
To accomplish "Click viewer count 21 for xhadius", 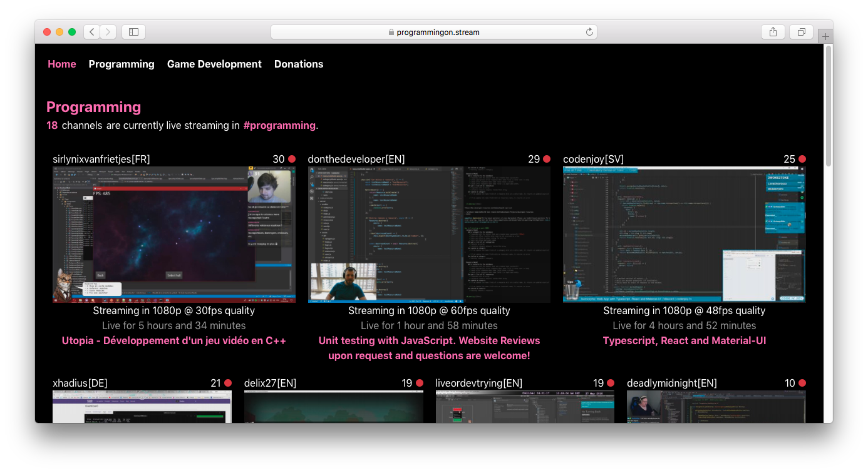I will (x=215, y=383).
